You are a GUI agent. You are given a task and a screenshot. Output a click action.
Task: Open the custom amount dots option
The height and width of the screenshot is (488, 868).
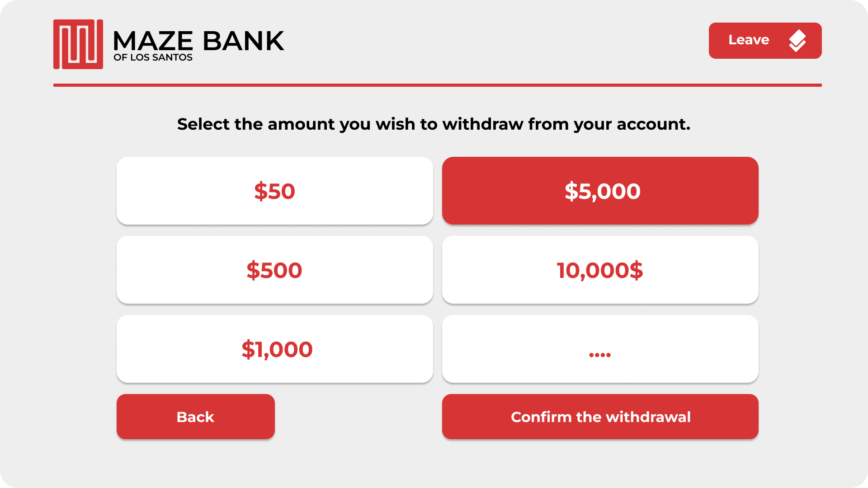point(600,349)
